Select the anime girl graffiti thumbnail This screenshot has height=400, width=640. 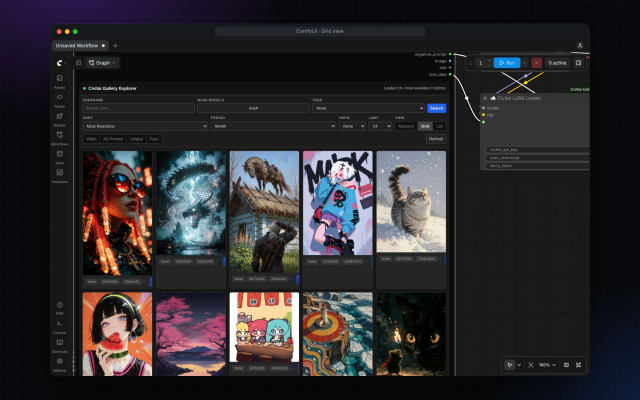[338, 203]
